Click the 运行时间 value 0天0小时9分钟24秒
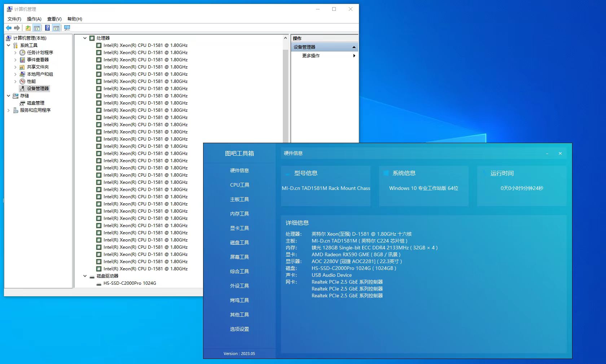Screen dimensions: 606x364 point(522,188)
